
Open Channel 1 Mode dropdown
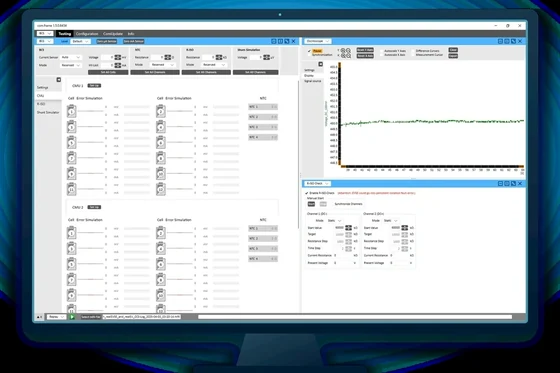[334, 220]
